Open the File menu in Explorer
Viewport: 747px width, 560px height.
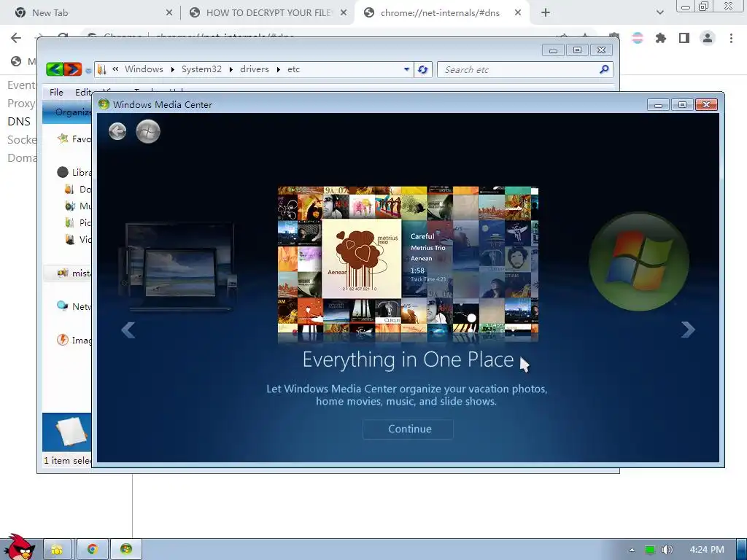pos(56,93)
